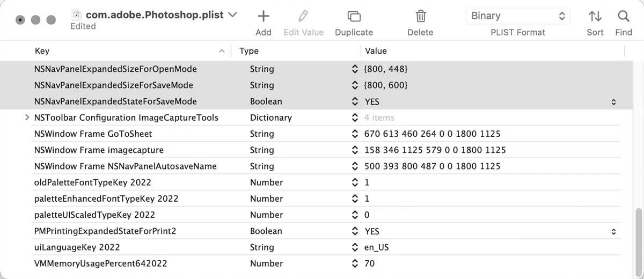Click the value 70 for VMMemoryUsagePercent642022

(x=369, y=263)
